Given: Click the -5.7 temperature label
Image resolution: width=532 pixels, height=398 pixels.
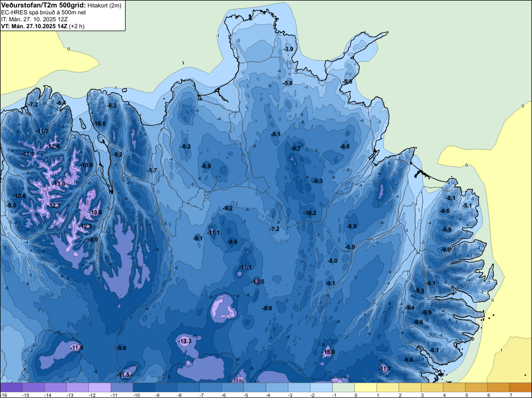Looking at the screenshot, I should (153, 170).
